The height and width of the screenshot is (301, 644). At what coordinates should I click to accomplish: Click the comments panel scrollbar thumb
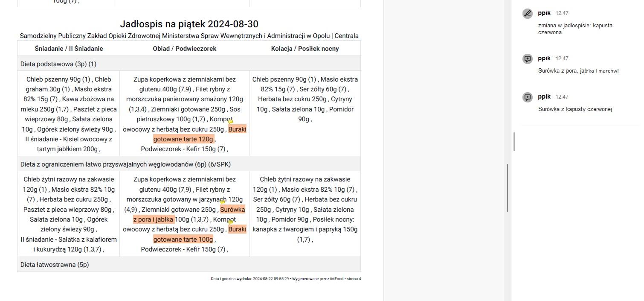pyautogui.click(x=514, y=142)
